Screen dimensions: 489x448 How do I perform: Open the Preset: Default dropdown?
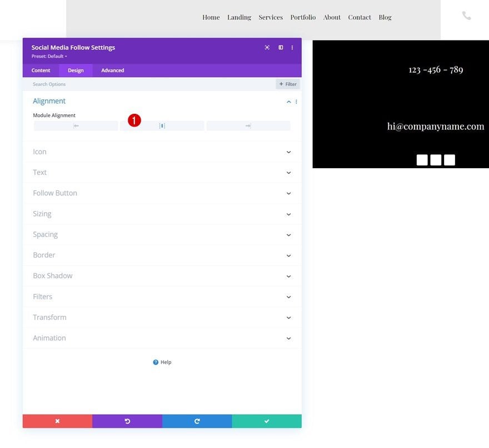tap(49, 57)
